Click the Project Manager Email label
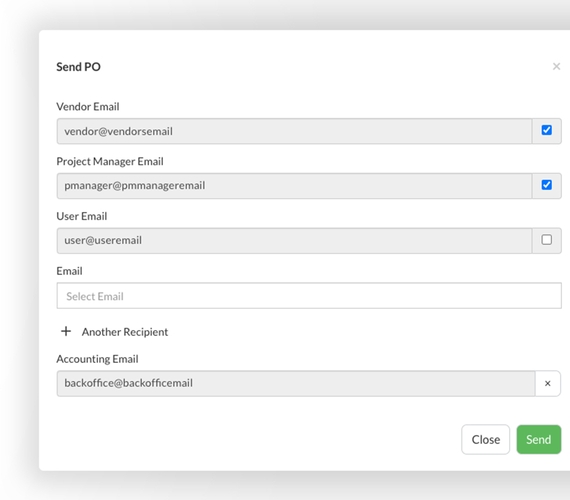The image size is (570, 500). [x=110, y=161]
